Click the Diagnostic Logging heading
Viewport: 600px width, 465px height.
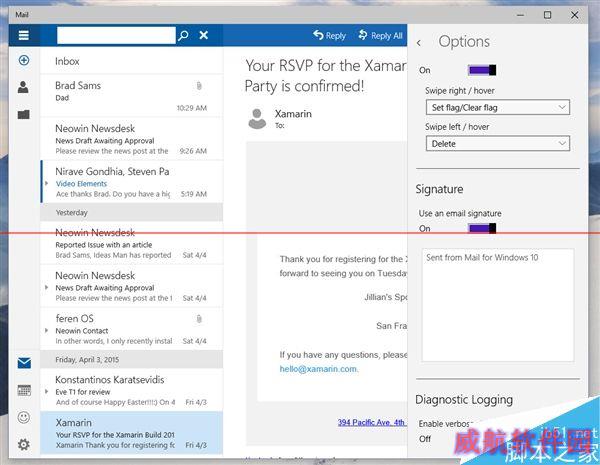pos(464,400)
